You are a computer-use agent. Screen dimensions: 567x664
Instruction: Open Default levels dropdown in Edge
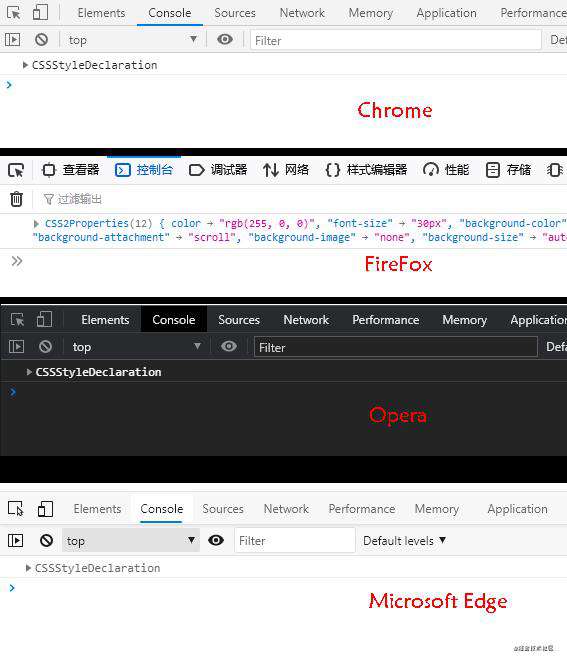point(404,541)
